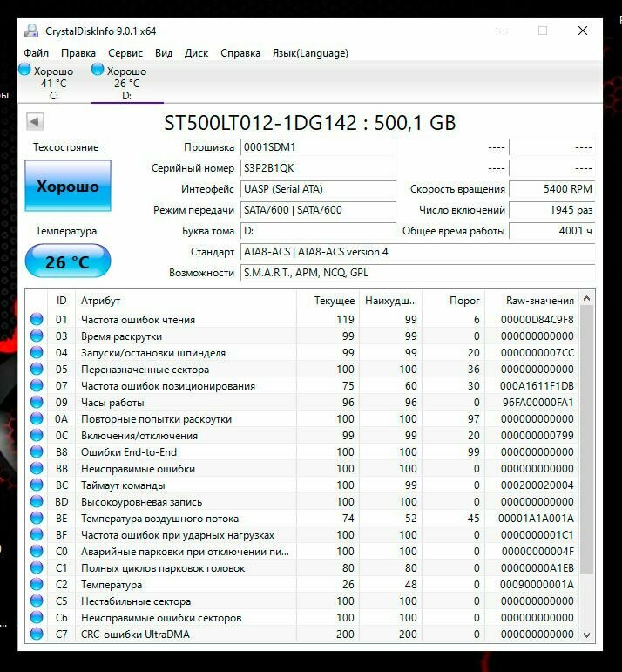Click the power-on count 1945 раз
The width and height of the screenshot is (622, 672).
551,210
